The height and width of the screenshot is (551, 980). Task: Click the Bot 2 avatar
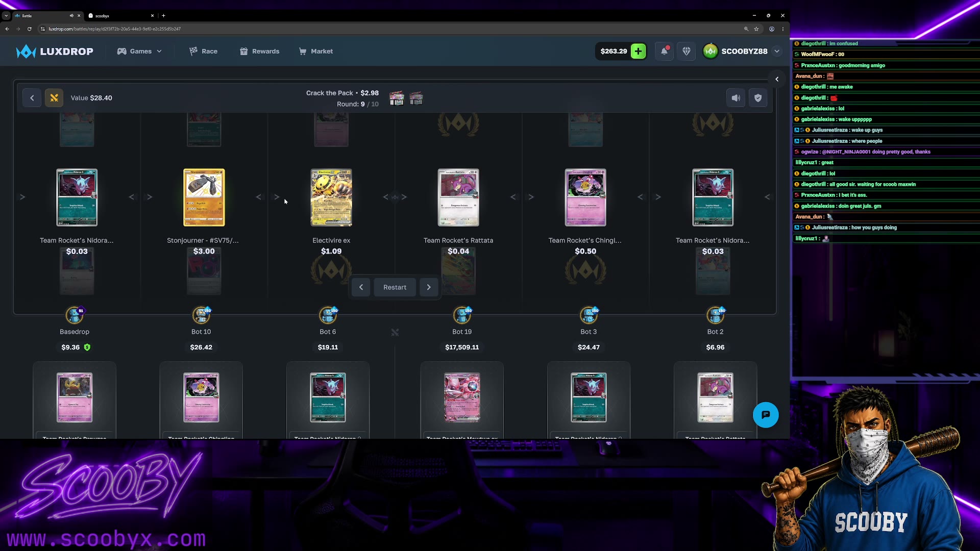tap(715, 315)
